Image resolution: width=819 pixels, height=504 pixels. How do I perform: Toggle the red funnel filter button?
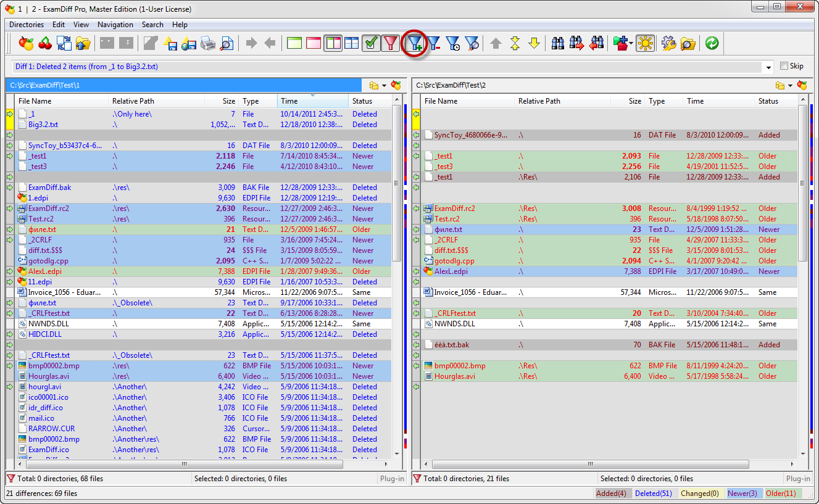tap(390, 43)
